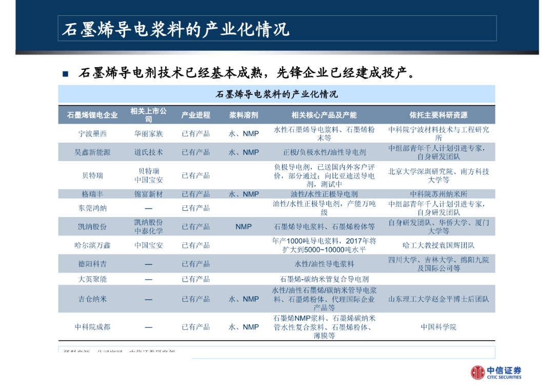Click the cell 石墨烯导电浆料、石墨烯粉体等
Viewport: 554px width, 392px height.
click(324, 227)
